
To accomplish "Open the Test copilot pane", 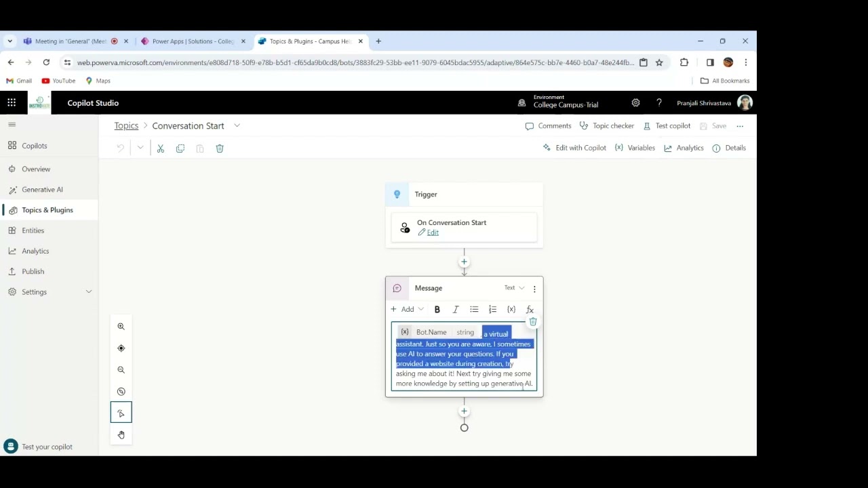I will pyautogui.click(x=667, y=126).
